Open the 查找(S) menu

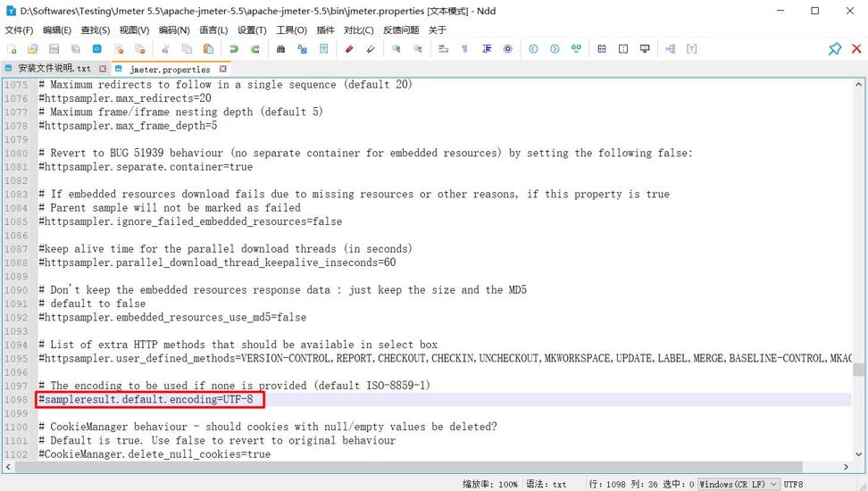pos(96,29)
